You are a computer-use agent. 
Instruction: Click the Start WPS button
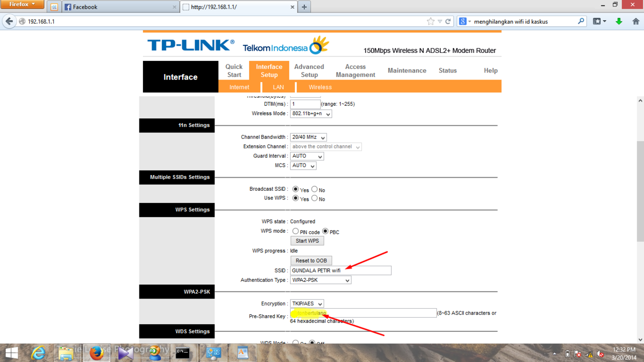(x=307, y=241)
